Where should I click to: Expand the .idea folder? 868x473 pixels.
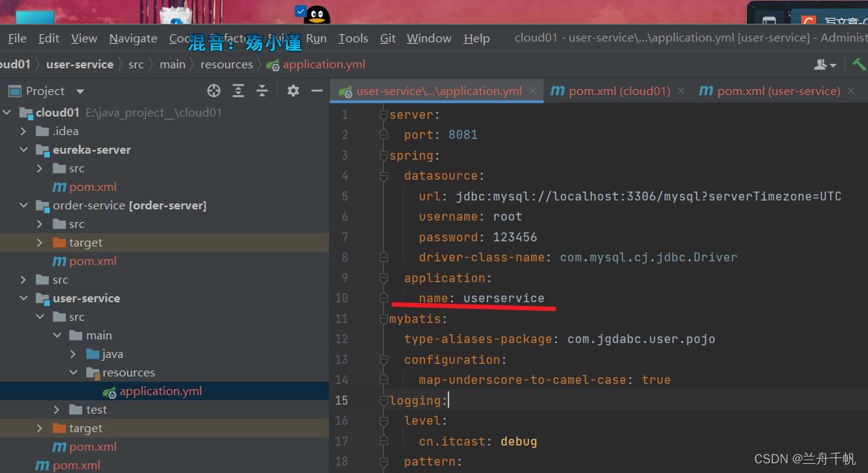pos(23,131)
